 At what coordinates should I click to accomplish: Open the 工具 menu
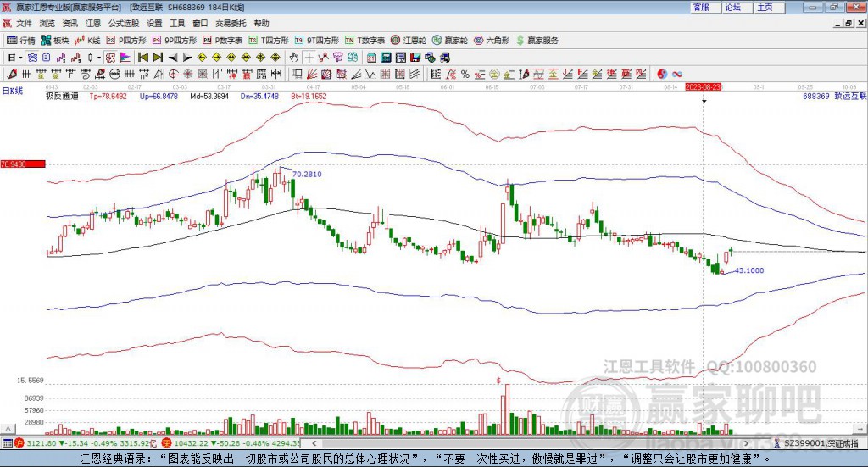click(x=177, y=23)
